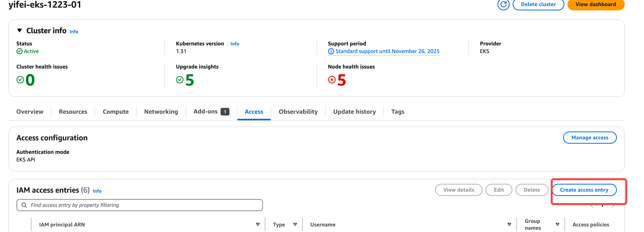Click the info circle icon beside Standard support
Image resolution: width=644 pixels, height=232 pixels.
pyautogui.click(x=331, y=51)
